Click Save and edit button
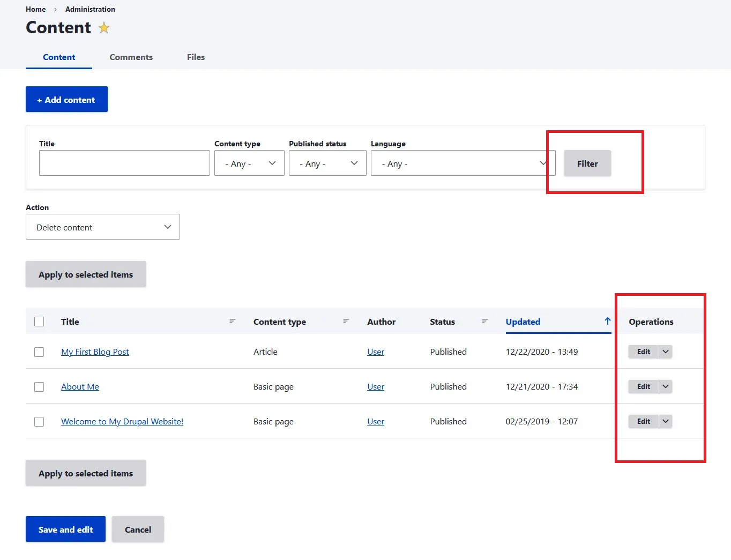 (65, 529)
